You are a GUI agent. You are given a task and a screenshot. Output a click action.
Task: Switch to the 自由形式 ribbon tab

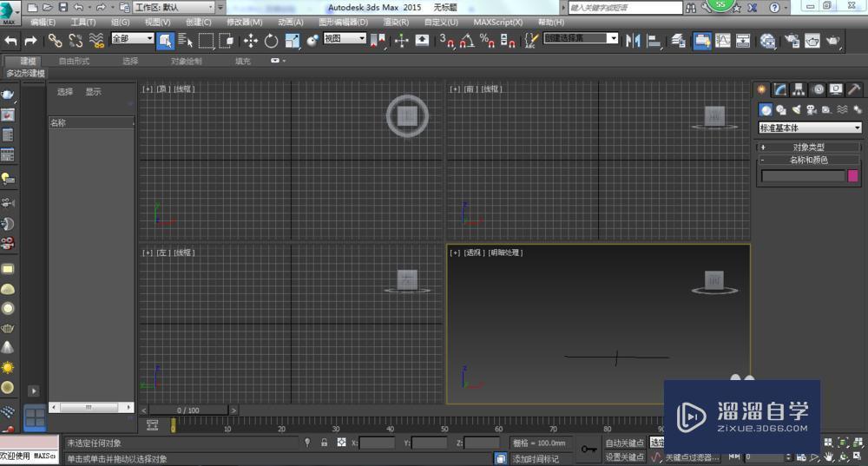click(74, 61)
